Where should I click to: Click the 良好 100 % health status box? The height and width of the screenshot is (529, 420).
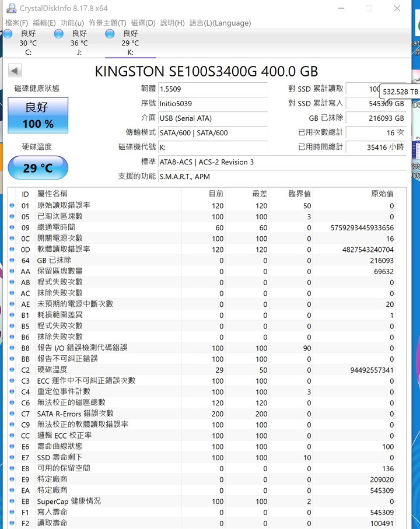tap(38, 115)
